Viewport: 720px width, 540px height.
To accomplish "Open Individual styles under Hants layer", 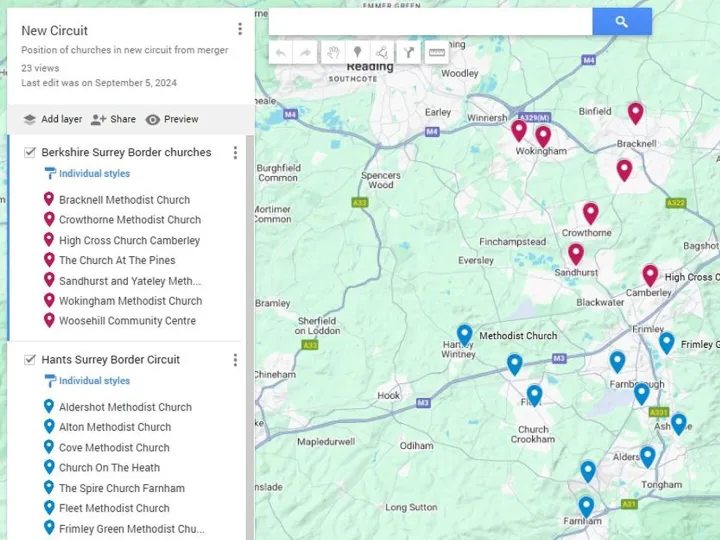I will click(93, 381).
